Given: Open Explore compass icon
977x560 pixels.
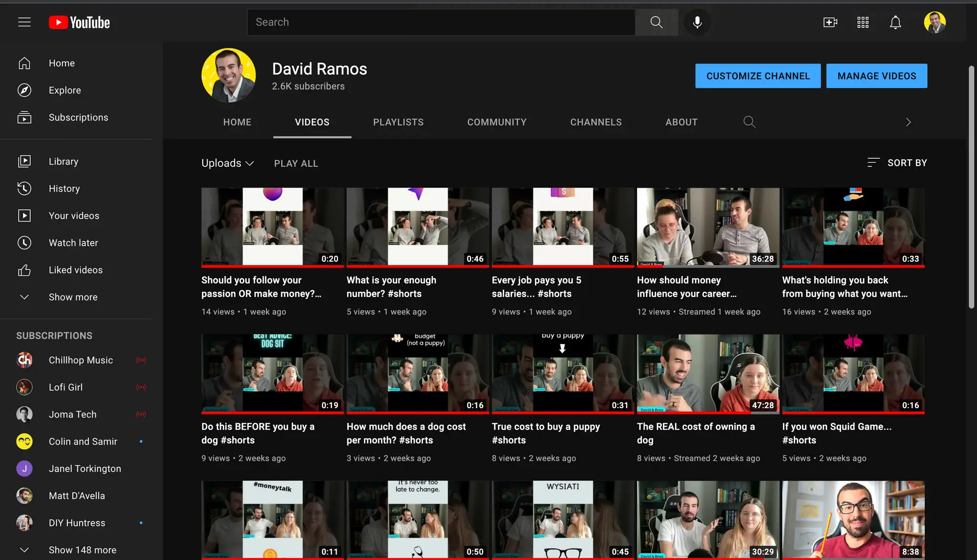Looking at the screenshot, I should pos(24,90).
